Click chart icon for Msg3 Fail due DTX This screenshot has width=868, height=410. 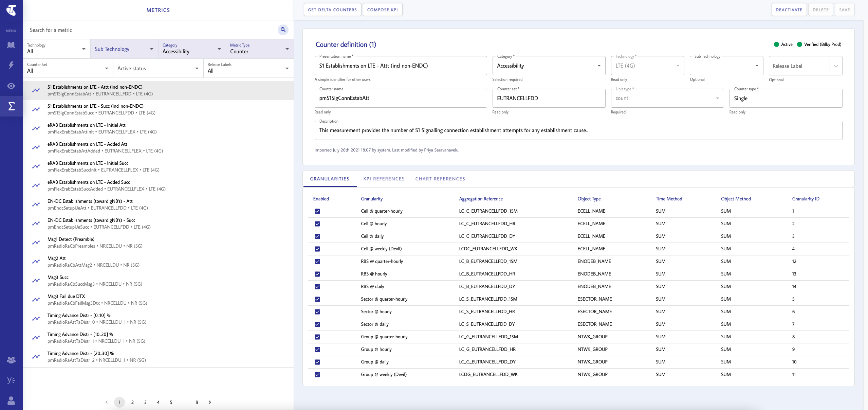(36, 300)
